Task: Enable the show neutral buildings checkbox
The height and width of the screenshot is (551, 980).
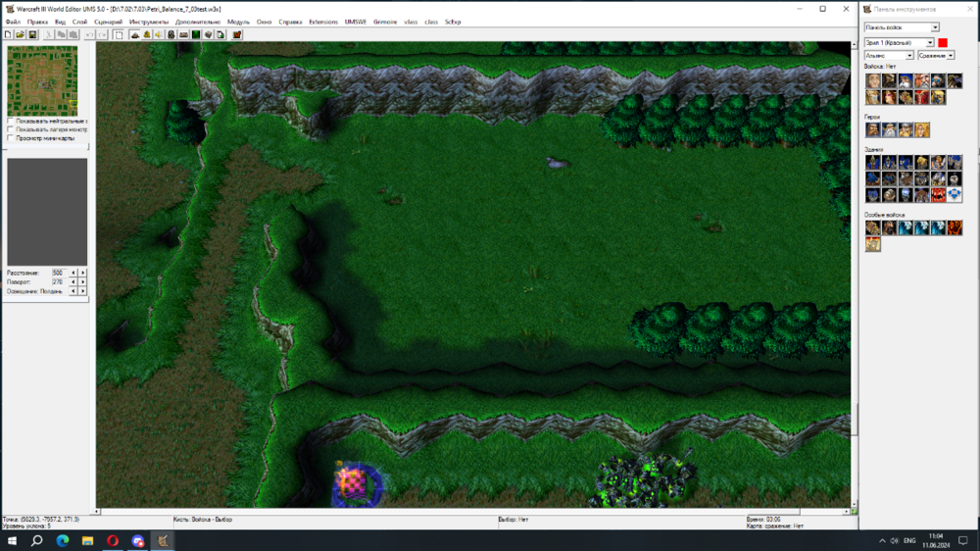Action: point(11,121)
